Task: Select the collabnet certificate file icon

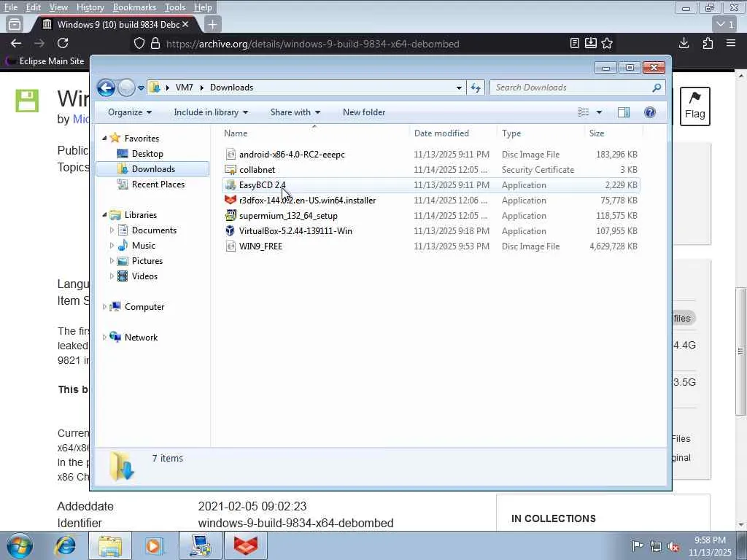Action: [231, 169]
